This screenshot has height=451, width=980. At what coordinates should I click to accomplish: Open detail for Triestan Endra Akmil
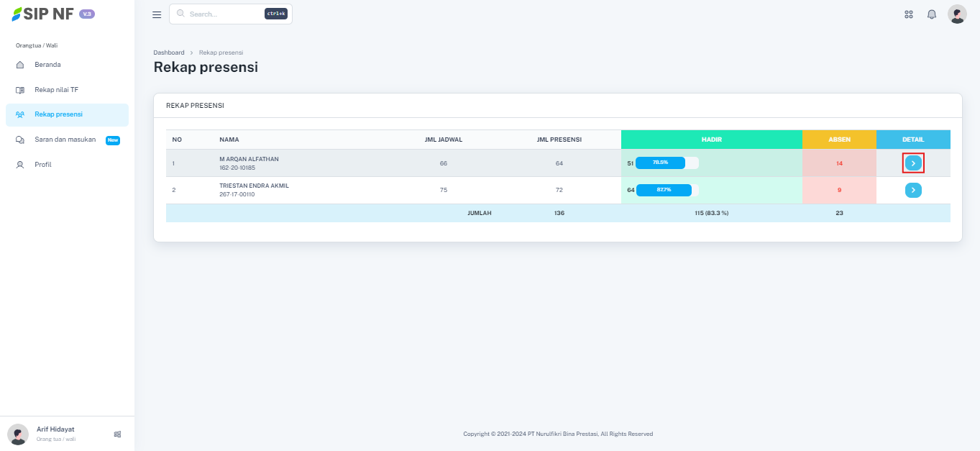[x=913, y=191]
